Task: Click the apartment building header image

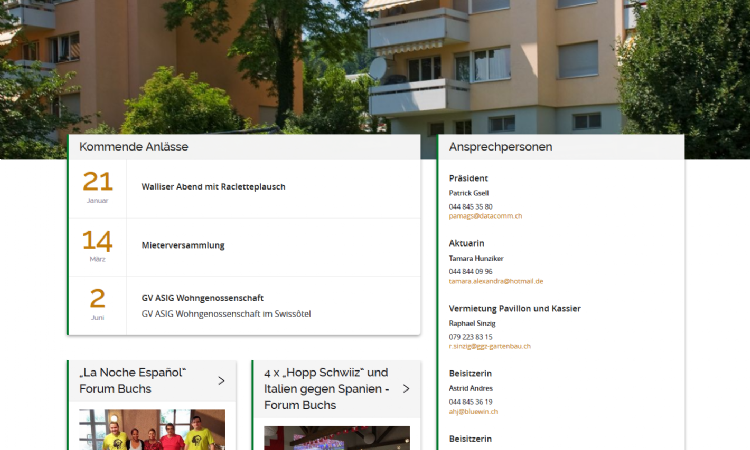Action: (375, 67)
